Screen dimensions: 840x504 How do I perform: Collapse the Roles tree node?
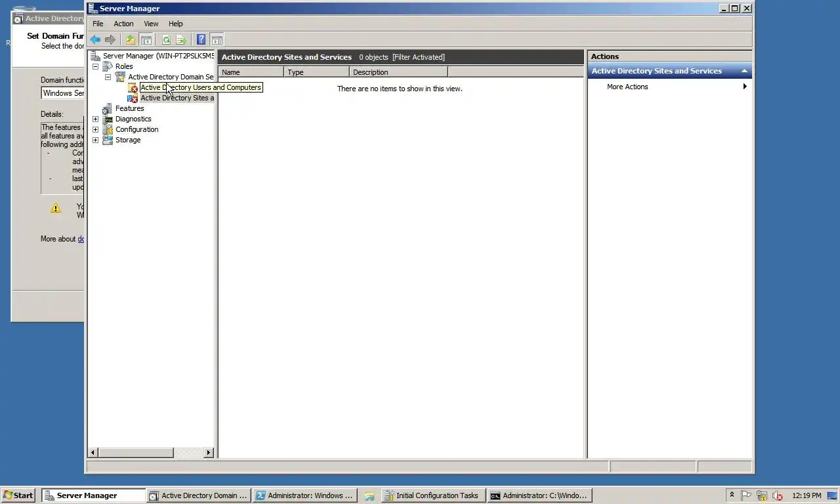coord(96,66)
